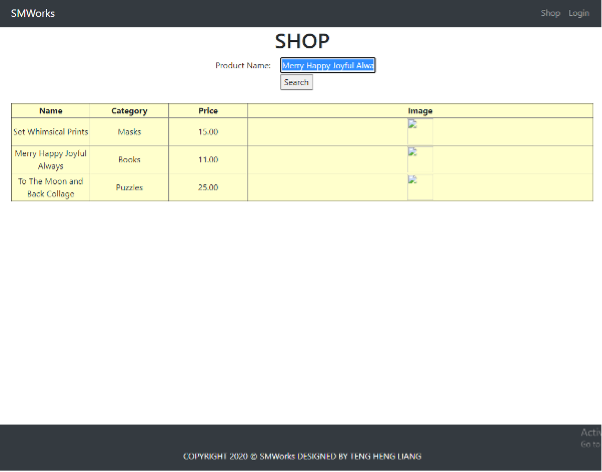The height and width of the screenshot is (472, 602).
Task: Click the 'Name' column header
Action: [51, 111]
